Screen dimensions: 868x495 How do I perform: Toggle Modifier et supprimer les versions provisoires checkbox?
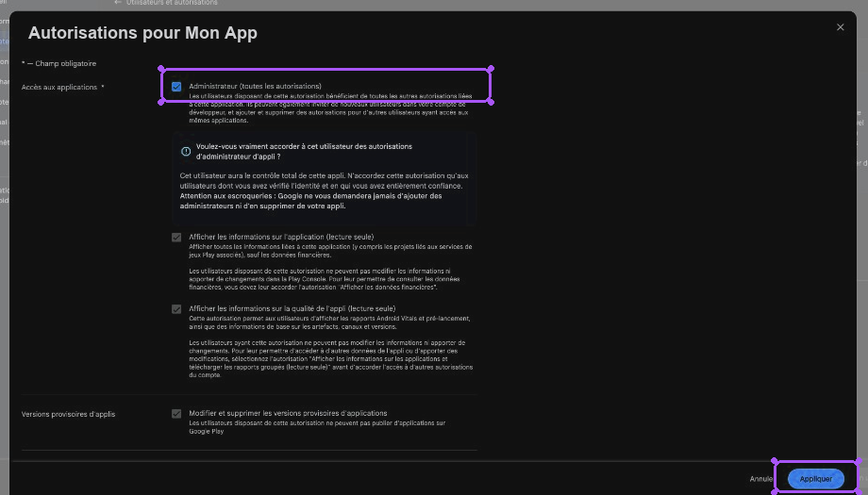(176, 414)
